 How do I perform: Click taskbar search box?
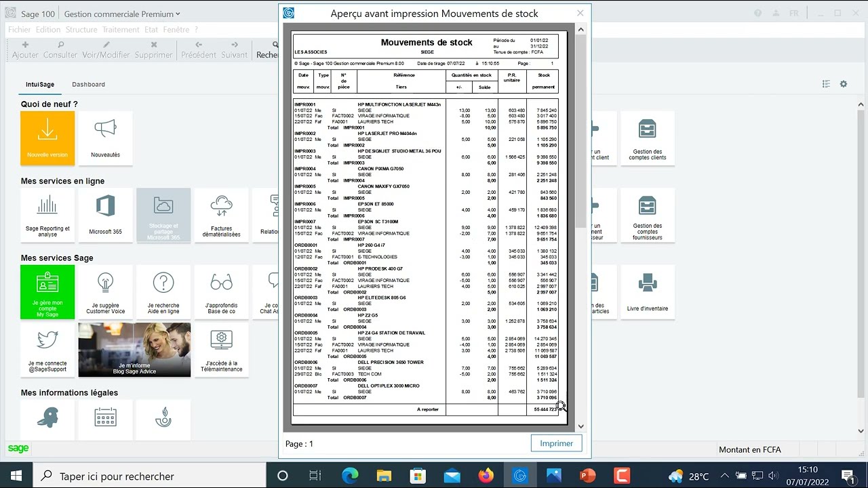point(151,476)
